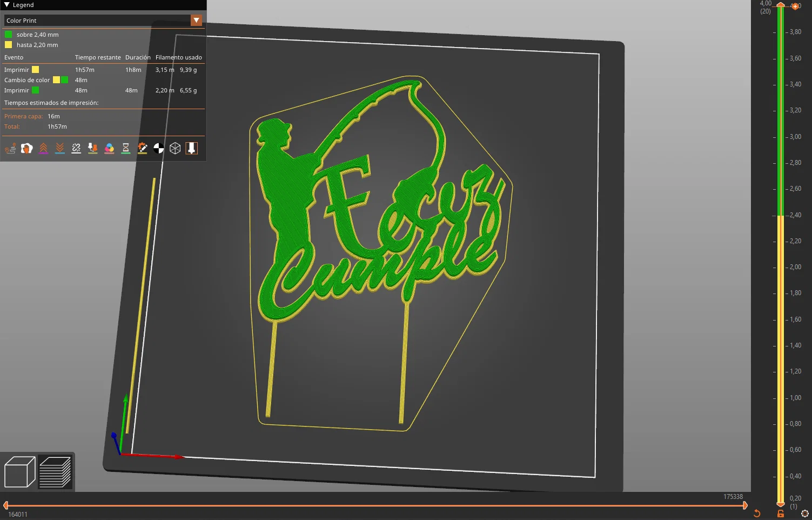This screenshot has width=812, height=520.
Task: Toggle the orange lock icon below layer slider
Action: point(781,514)
